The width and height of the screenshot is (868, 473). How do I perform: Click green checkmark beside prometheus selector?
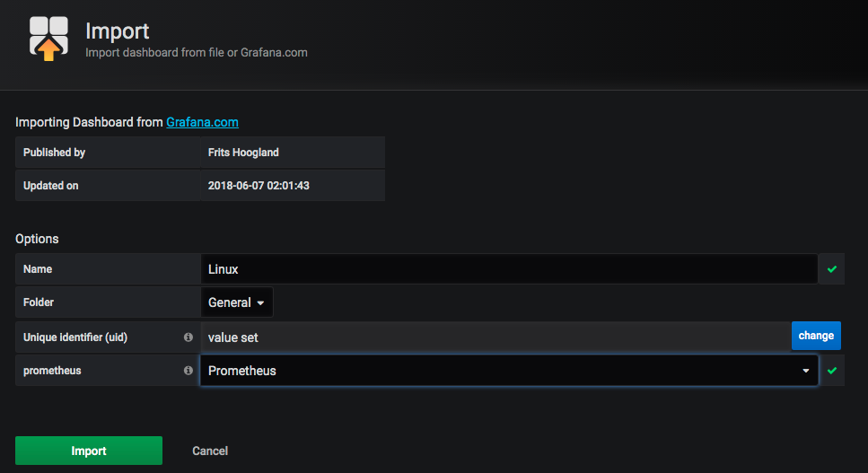[x=831, y=371]
